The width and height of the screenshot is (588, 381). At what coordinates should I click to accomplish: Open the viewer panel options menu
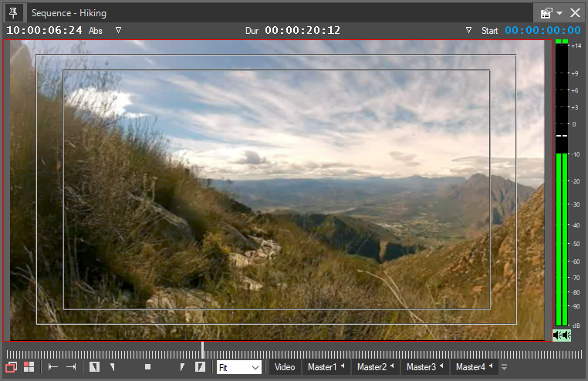tap(550, 13)
